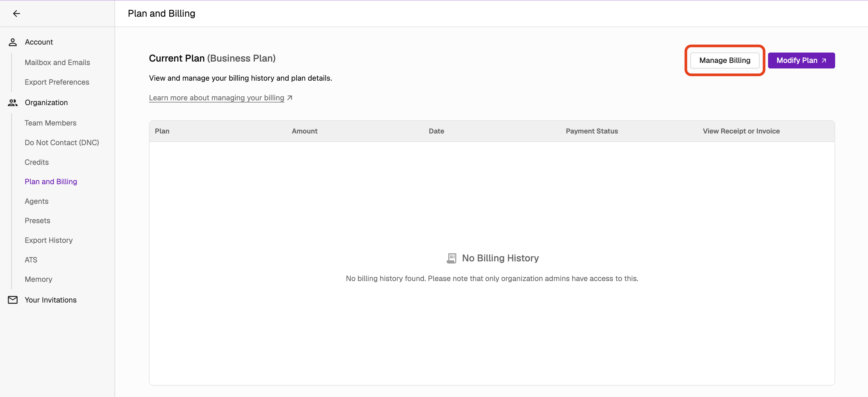
Task: Click the Payment Status column header
Action: click(592, 131)
